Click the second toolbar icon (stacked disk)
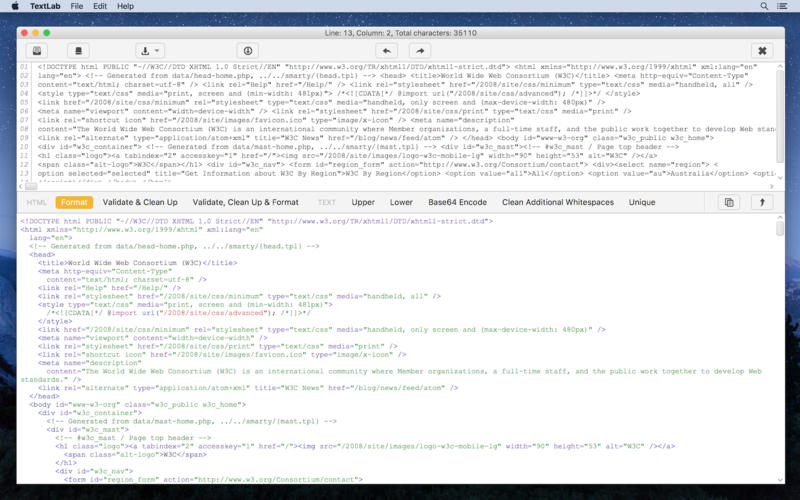This screenshot has height=500, width=800. (78, 51)
